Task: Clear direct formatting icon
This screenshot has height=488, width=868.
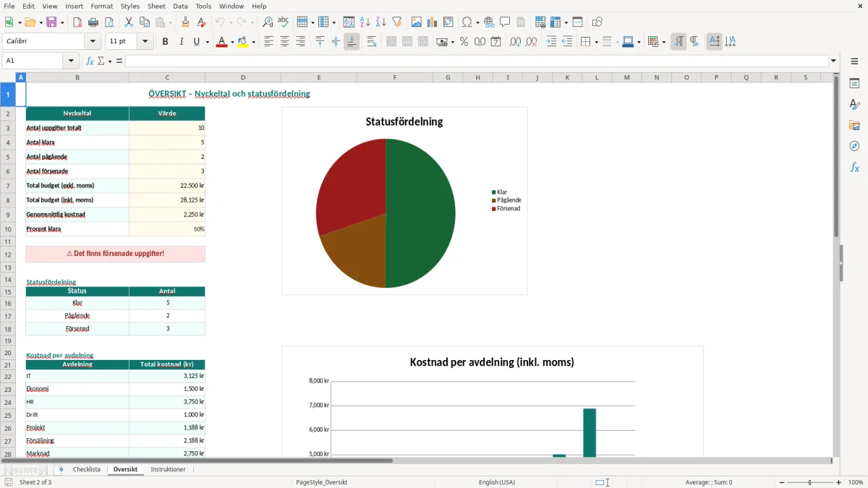Action: [201, 22]
